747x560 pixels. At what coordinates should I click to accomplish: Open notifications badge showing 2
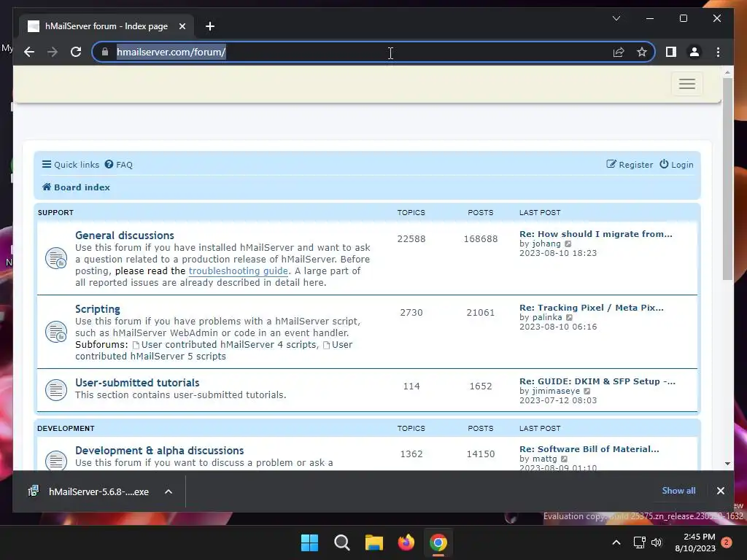(x=727, y=542)
